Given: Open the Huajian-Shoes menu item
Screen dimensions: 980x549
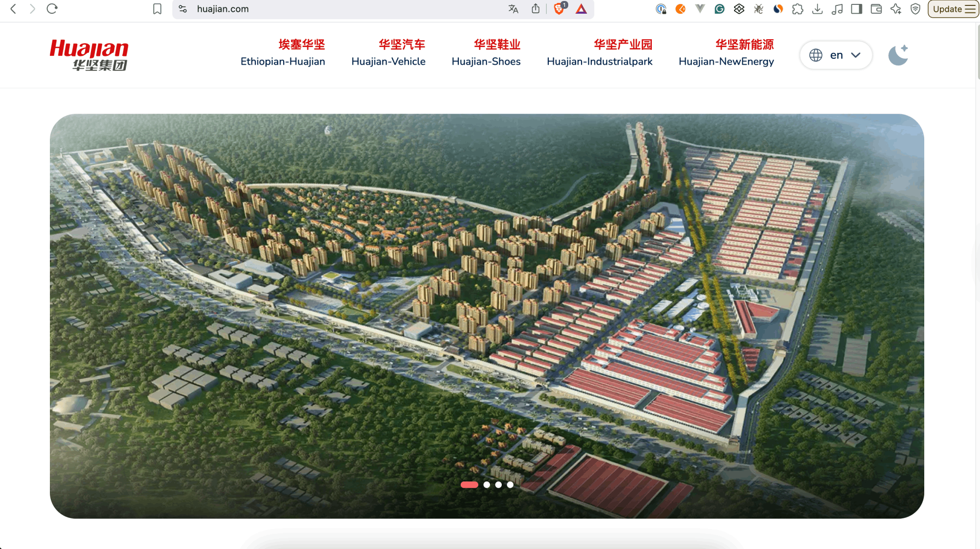Looking at the screenshot, I should click(486, 53).
